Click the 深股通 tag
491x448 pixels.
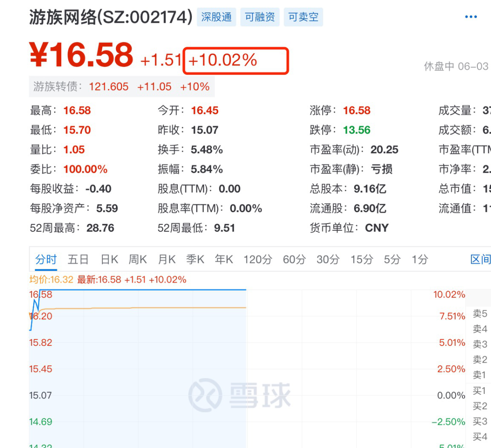[216, 17]
